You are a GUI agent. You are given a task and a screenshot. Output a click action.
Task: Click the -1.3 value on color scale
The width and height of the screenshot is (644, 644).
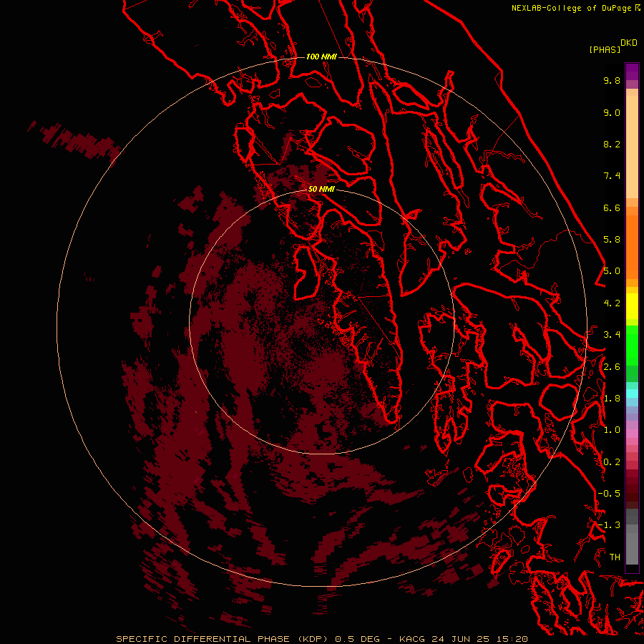click(609, 525)
